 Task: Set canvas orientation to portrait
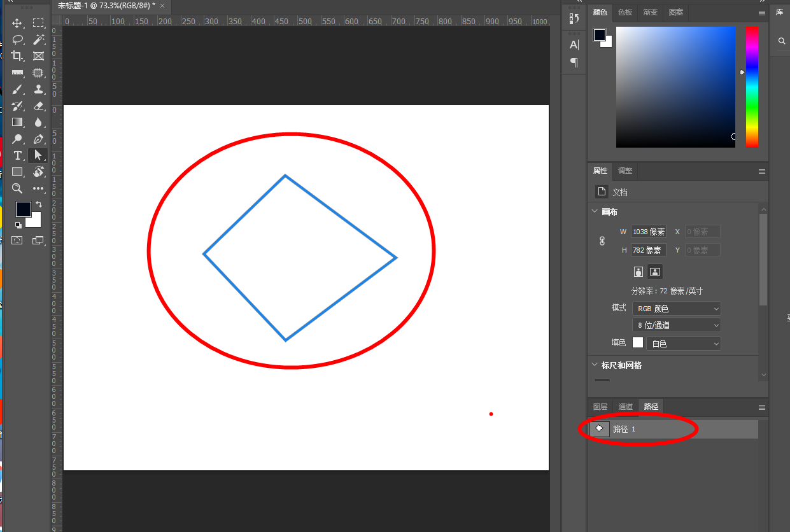tap(638, 272)
